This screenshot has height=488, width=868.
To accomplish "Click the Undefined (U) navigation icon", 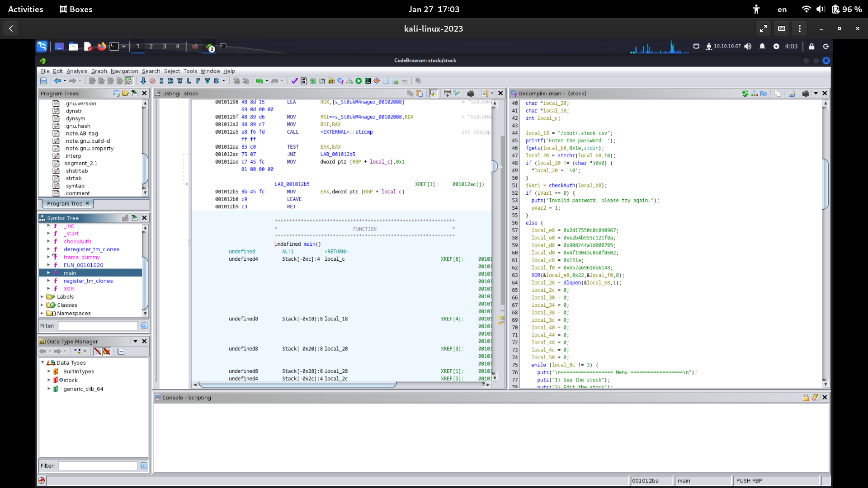I will 179,81.
